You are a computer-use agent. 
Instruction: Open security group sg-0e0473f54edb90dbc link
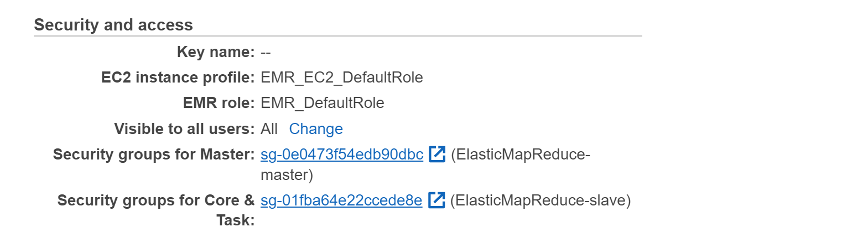click(342, 155)
